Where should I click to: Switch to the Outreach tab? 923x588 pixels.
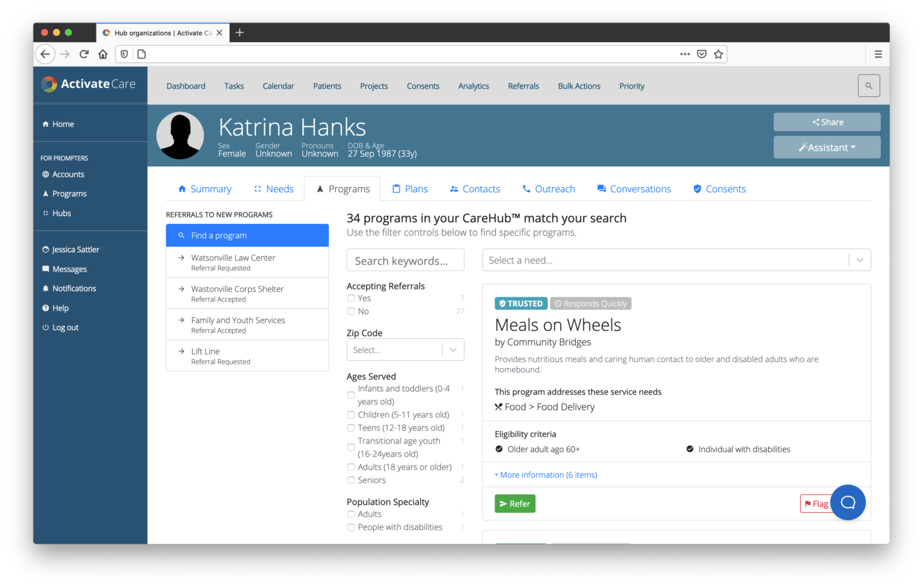click(x=549, y=189)
